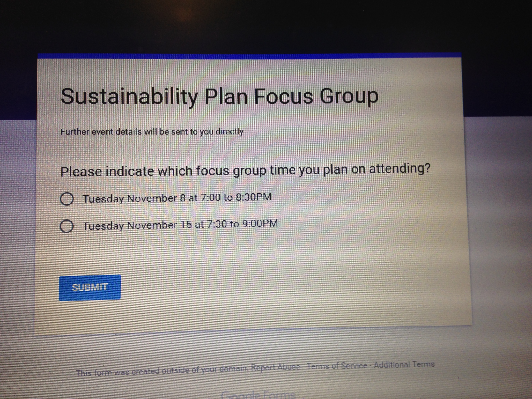This screenshot has width=532, height=399.
Task: Select the Tuesday November 15 radio button
Action: coord(67,226)
